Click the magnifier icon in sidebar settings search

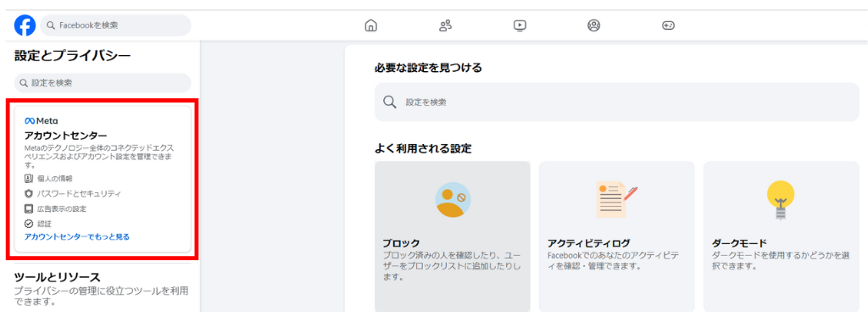24,83
